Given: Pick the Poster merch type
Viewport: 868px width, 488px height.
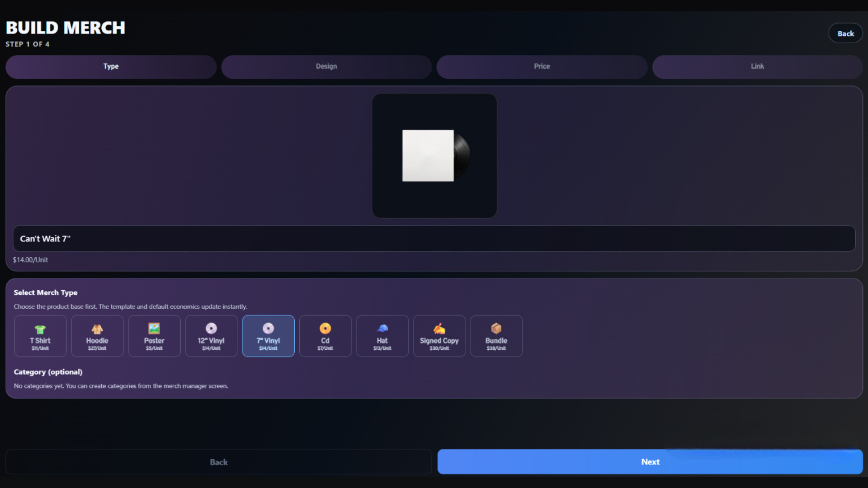Looking at the screenshot, I should point(154,336).
